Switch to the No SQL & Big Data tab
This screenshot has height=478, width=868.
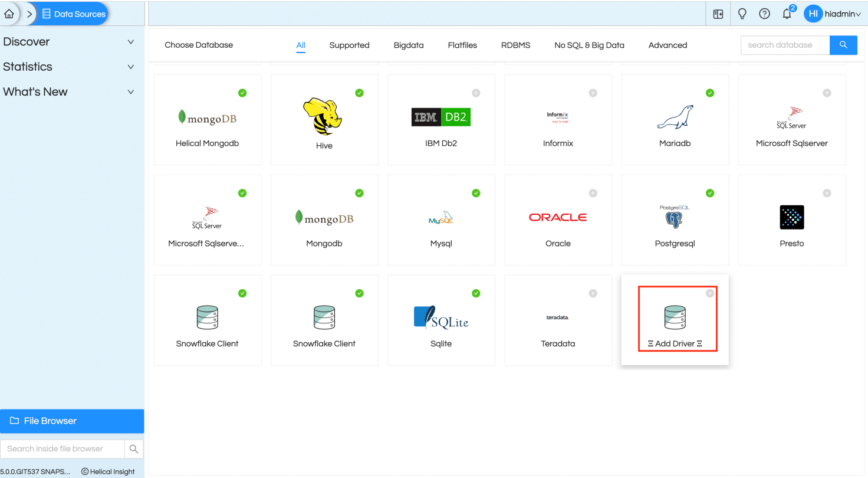coord(589,45)
